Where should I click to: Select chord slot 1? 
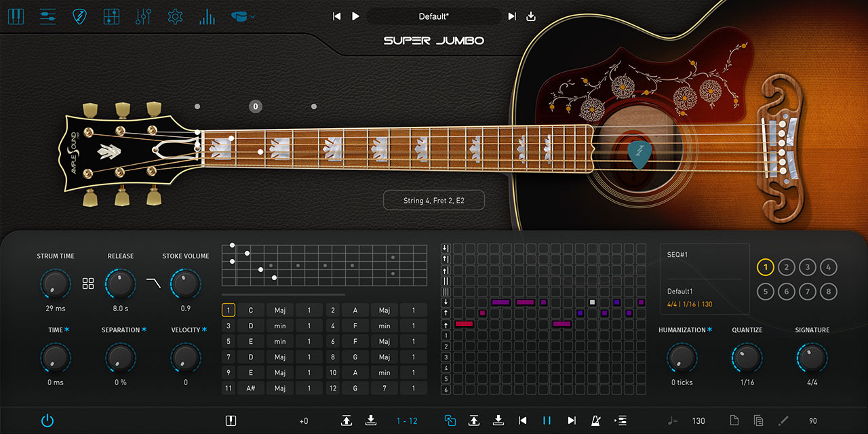pyautogui.click(x=229, y=310)
